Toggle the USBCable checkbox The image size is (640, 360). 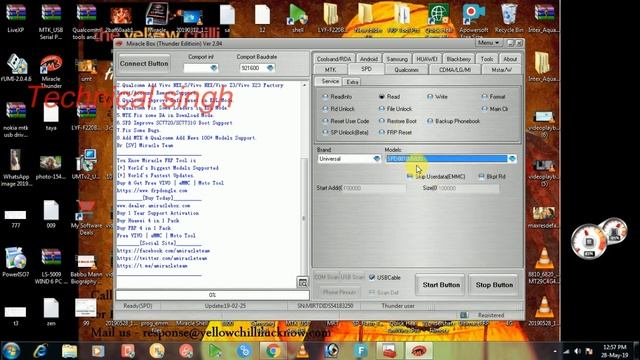384,278
